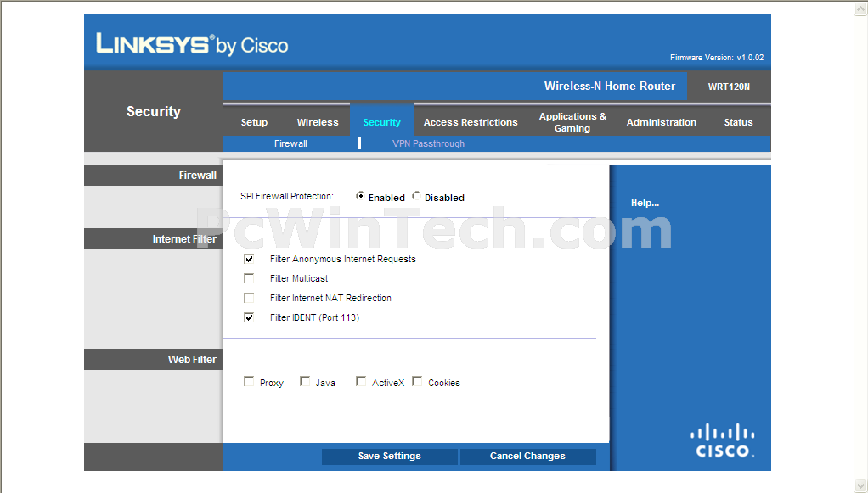Viewport: 868px width, 493px height.
Task: Enable the ActiveX web filter checkbox
Action: point(361,382)
